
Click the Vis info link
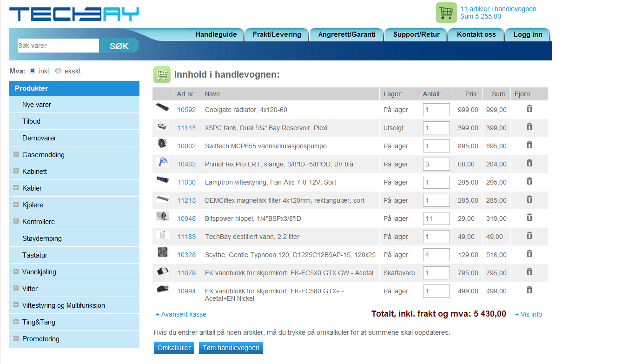pyautogui.click(x=529, y=314)
